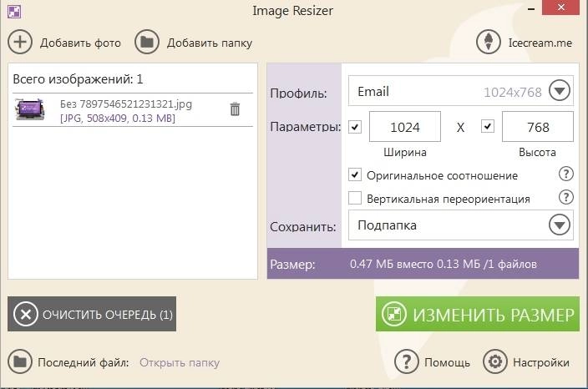Click Добавить фото label
Screen dimensions: 588x389
(x=81, y=43)
